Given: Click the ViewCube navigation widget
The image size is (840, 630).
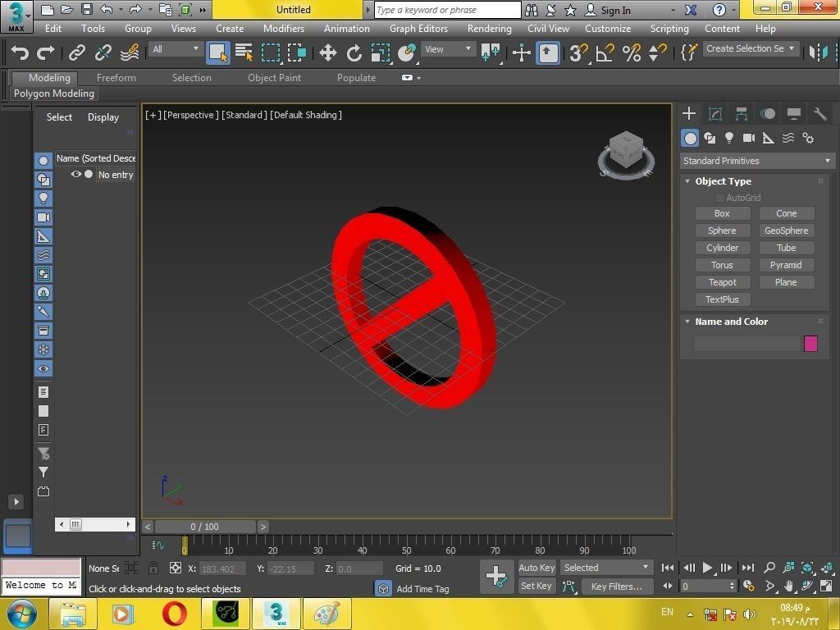Looking at the screenshot, I should (x=626, y=153).
